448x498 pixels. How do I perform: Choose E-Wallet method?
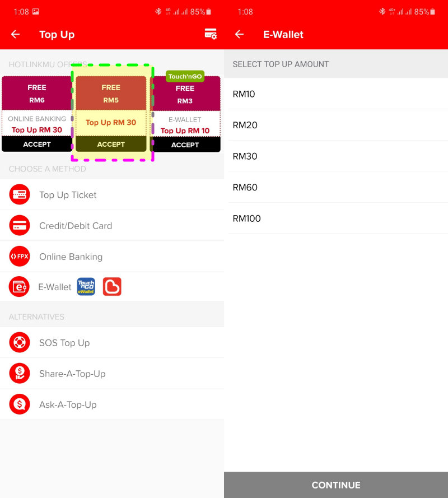(x=112, y=287)
